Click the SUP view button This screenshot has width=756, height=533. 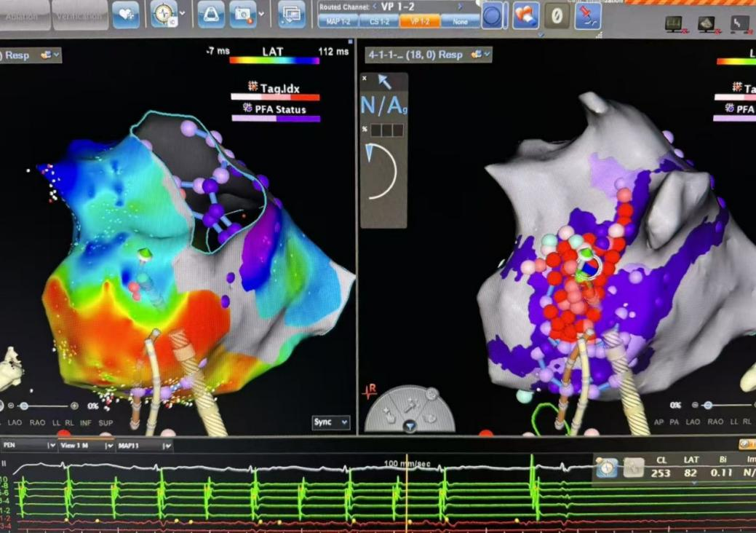tap(106, 423)
